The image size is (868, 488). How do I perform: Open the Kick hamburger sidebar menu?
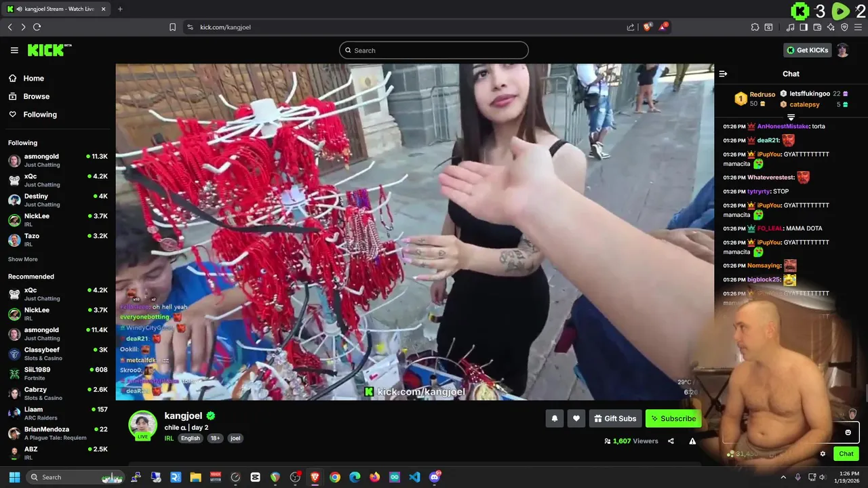pyautogui.click(x=14, y=50)
